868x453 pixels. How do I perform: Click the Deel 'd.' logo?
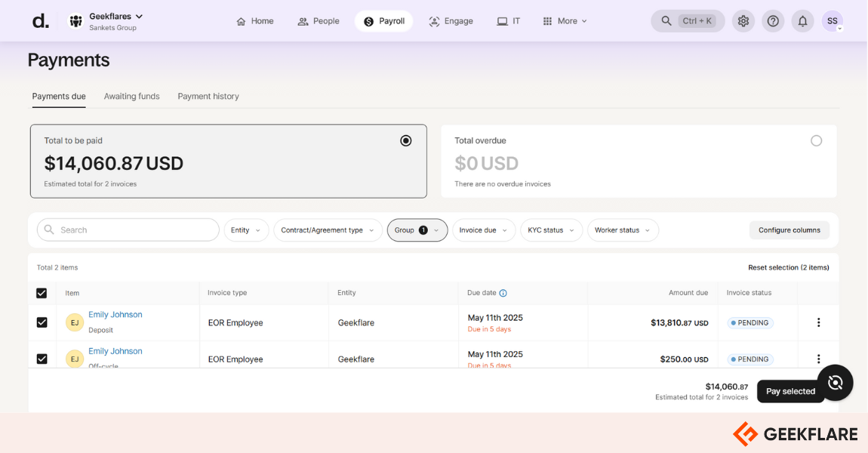pos(41,22)
